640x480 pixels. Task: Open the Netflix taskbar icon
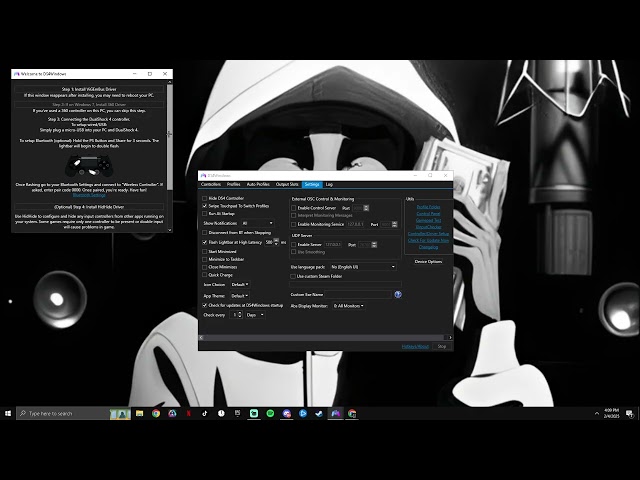pyautogui.click(x=189, y=413)
